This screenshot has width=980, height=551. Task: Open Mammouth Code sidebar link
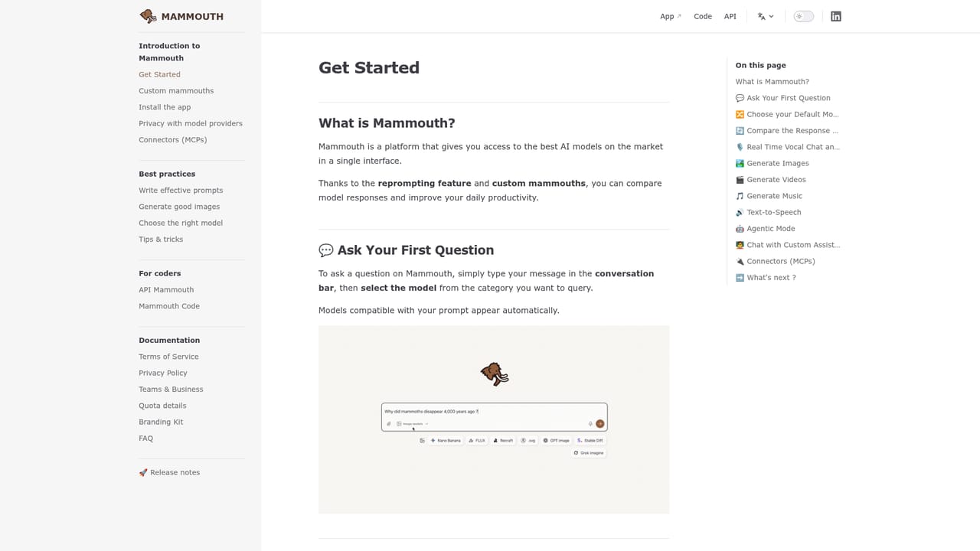coord(169,306)
